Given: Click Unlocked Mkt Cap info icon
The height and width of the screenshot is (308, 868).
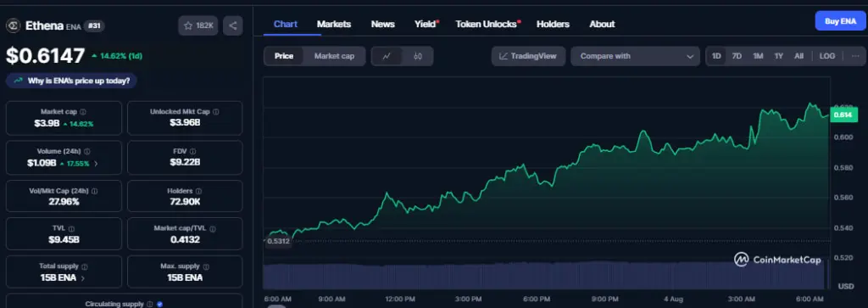Looking at the screenshot, I should [216, 112].
